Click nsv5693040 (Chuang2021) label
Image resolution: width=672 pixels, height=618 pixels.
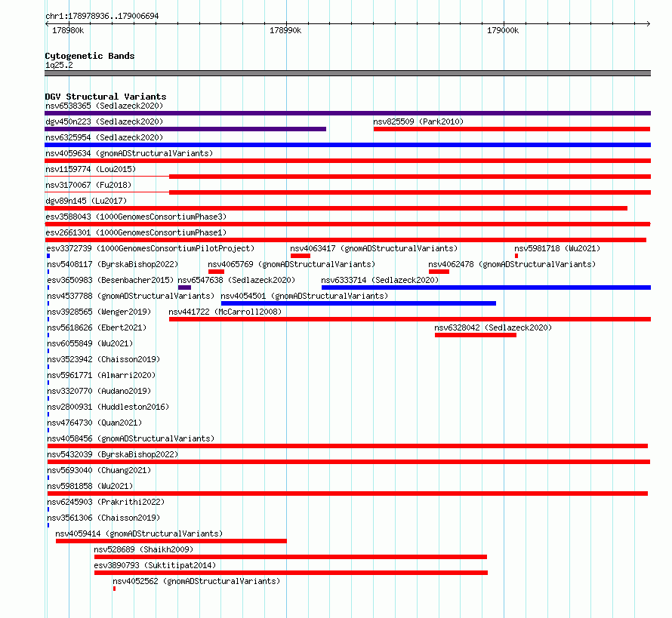pos(99,470)
